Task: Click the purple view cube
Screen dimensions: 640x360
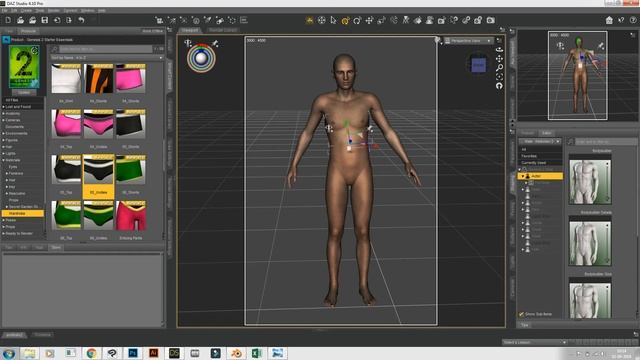Action: (478, 65)
